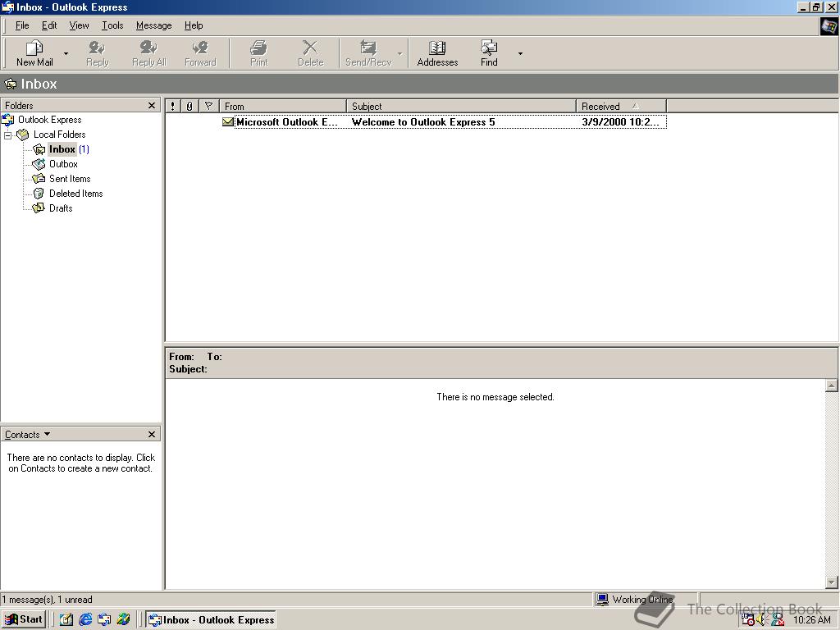Select the Inbox folder in tree

pos(62,149)
